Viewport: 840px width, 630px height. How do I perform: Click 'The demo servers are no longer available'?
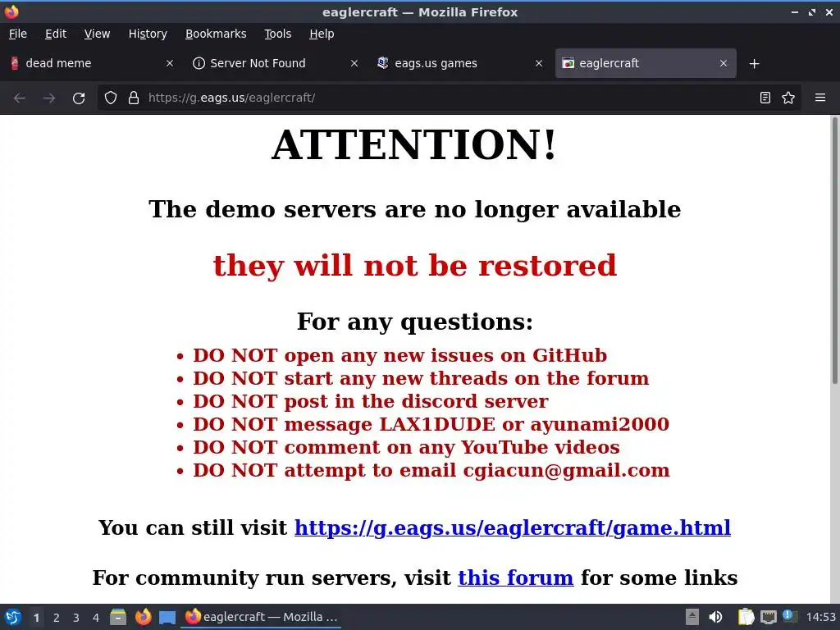[x=414, y=209]
